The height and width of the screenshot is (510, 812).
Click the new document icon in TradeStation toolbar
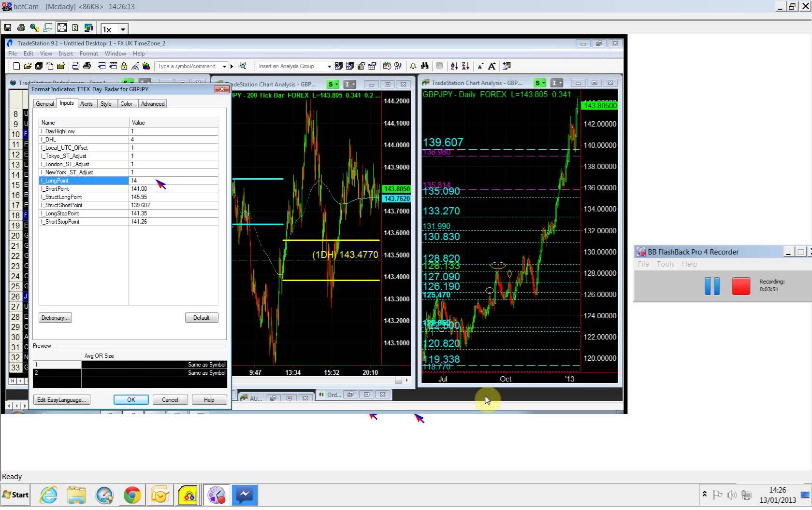(x=16, y=66)
